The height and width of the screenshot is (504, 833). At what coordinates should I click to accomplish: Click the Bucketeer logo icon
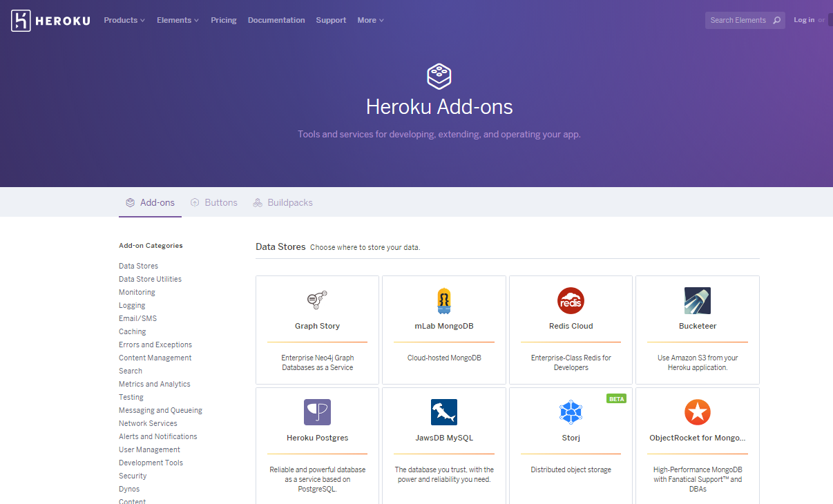(698, 301)
